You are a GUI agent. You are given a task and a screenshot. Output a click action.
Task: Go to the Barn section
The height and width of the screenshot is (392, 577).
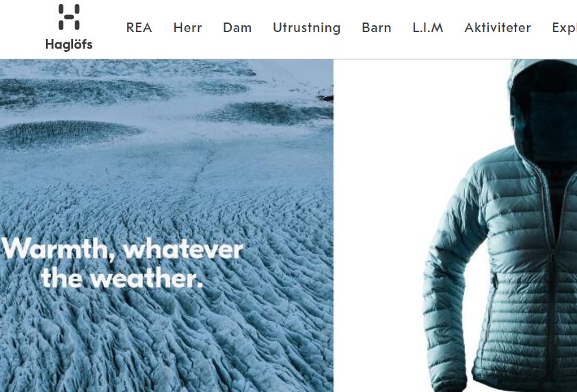(x=377, y=27)
